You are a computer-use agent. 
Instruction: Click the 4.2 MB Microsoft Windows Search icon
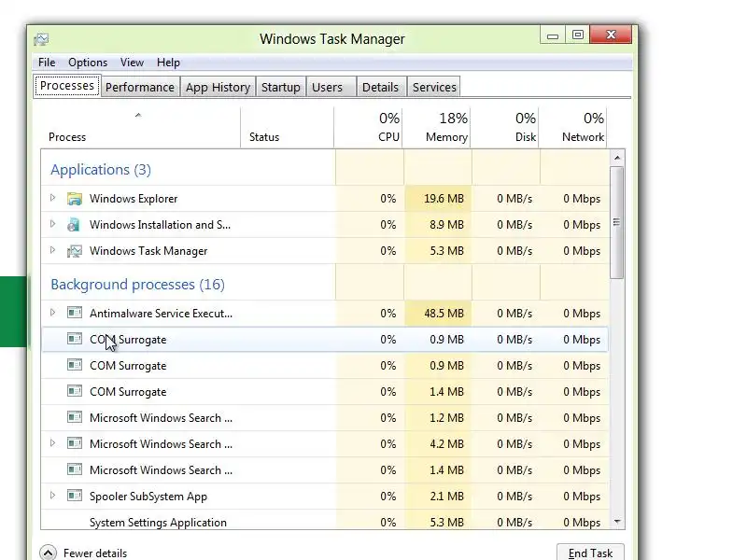tap(75, 444)
